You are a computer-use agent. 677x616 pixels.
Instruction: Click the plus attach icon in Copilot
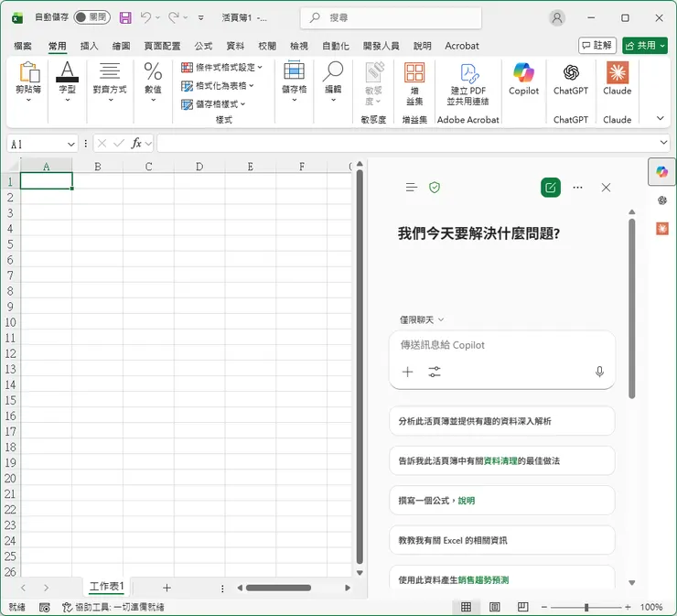pyautogui.click(x=408, y=372)
